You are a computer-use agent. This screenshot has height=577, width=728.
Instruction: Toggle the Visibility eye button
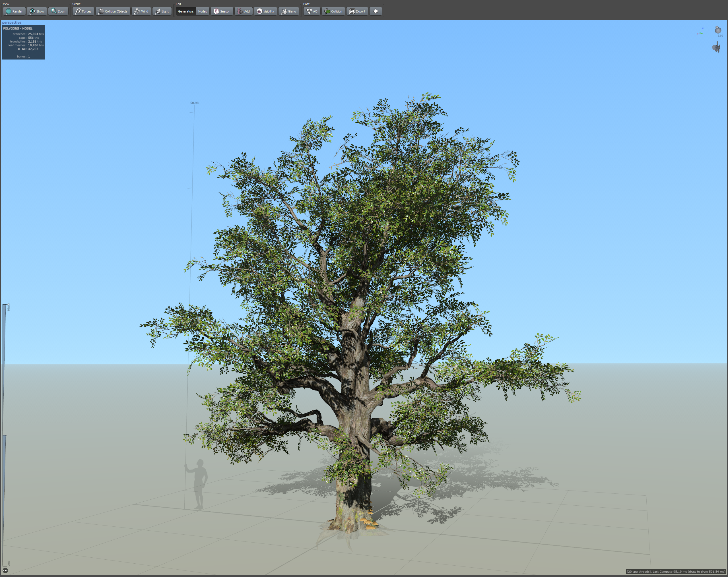(x=265, y=11)
